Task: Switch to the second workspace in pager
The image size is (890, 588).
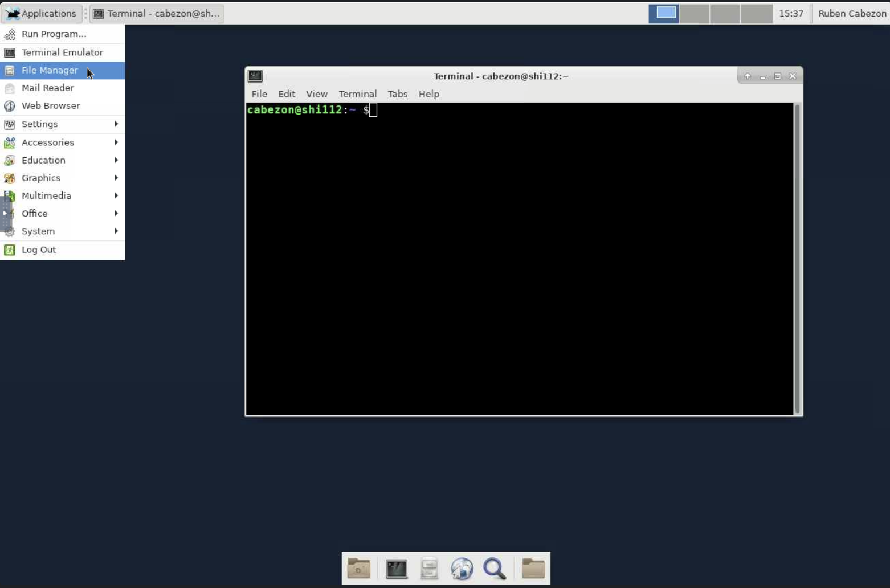Action: click(x=694, y=13)
